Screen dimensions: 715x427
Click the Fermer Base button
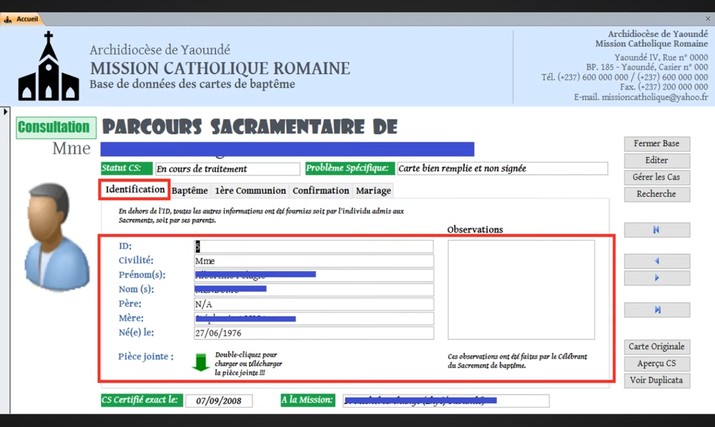pos(657,144)
